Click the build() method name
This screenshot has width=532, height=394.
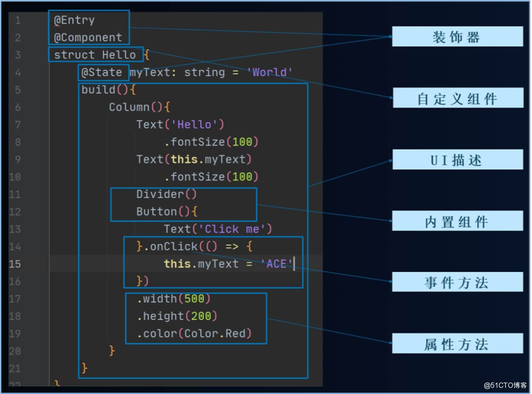(x=99, y=90)
